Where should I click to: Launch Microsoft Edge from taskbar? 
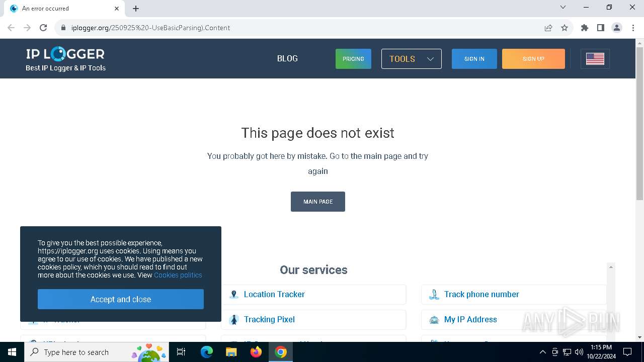207,352
